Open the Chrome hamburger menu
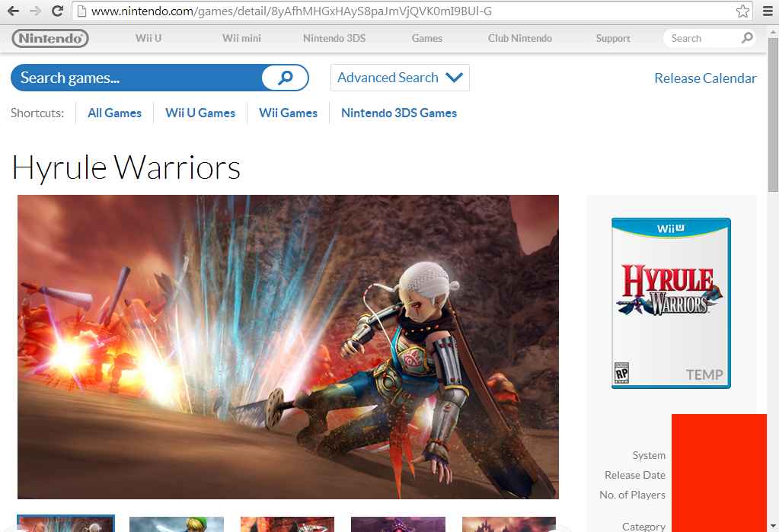Image resolution: width=779 pixels, height=532 pixels. point(768,11)
